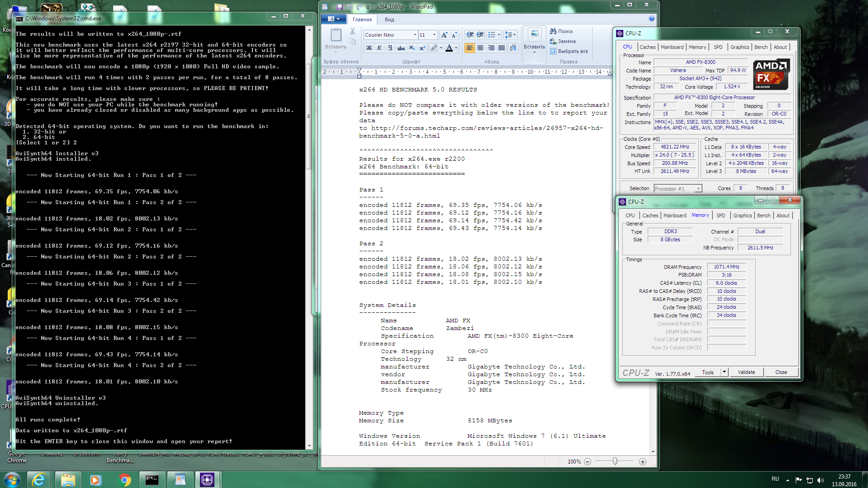Switch to the Вид ribbon tab
The image size is (868, 488).
(x=389, y=19)
